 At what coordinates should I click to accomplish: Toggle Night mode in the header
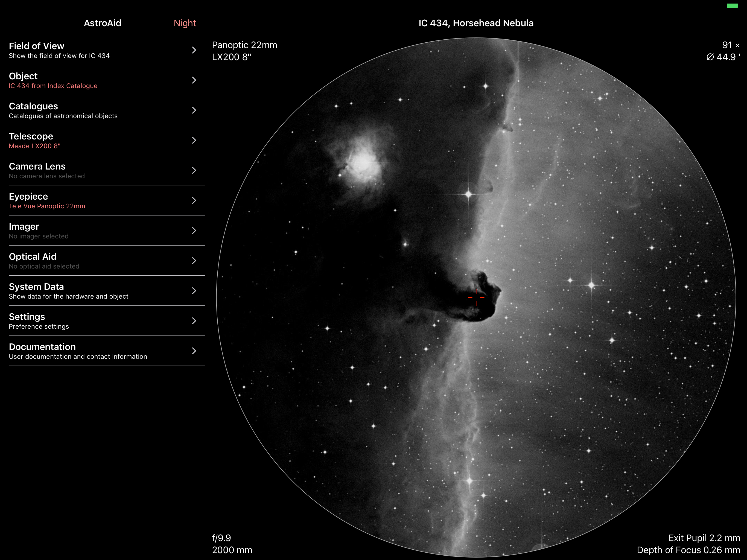[x=184, y=23]
